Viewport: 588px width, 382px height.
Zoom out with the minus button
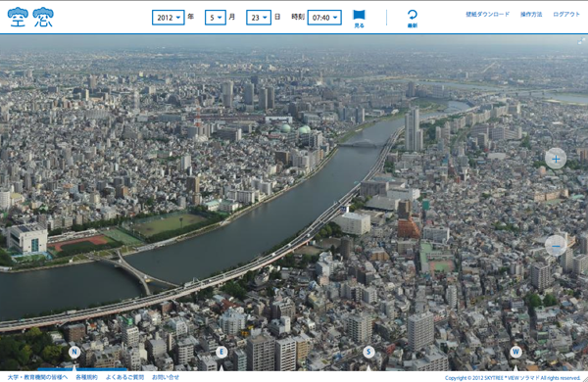[x=556, y=246]
